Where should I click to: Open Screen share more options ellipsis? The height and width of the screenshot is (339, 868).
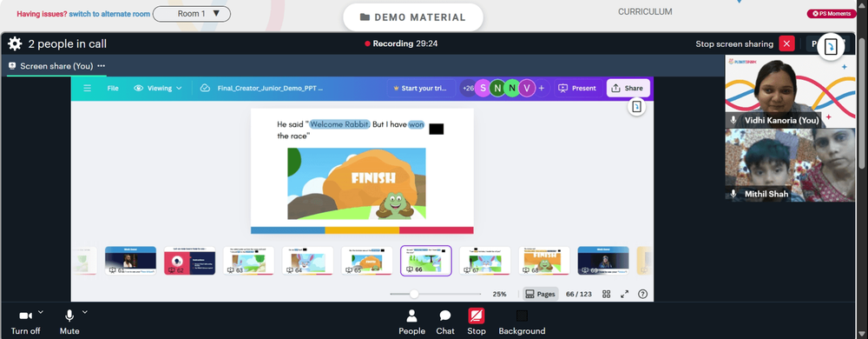pyautogui.click(x=102, y=66)
